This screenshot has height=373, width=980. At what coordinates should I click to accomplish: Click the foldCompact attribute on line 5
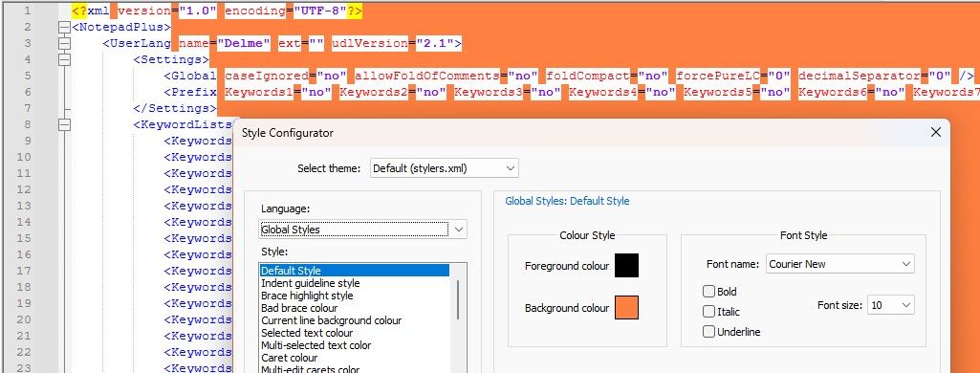point(588,77)
